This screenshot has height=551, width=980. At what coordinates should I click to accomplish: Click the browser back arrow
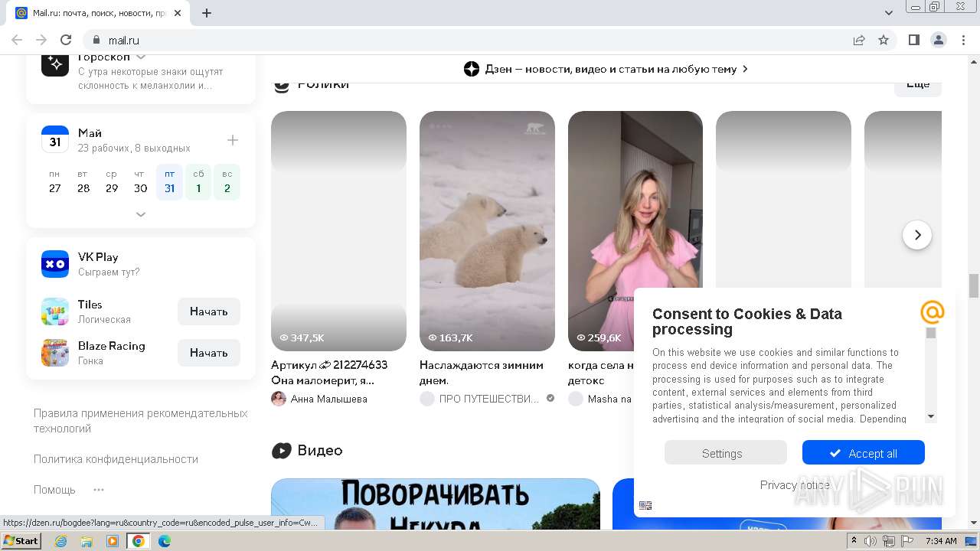click(x=17, y=40)
